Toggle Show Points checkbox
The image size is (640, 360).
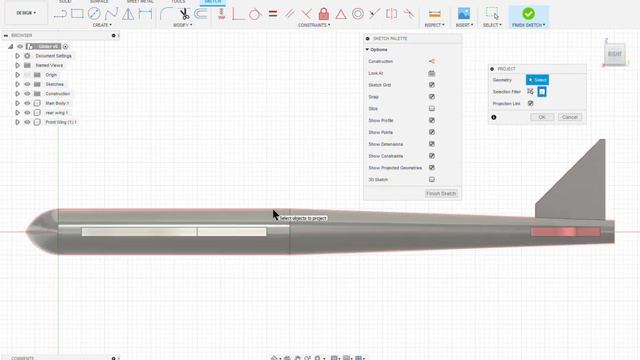431,132
